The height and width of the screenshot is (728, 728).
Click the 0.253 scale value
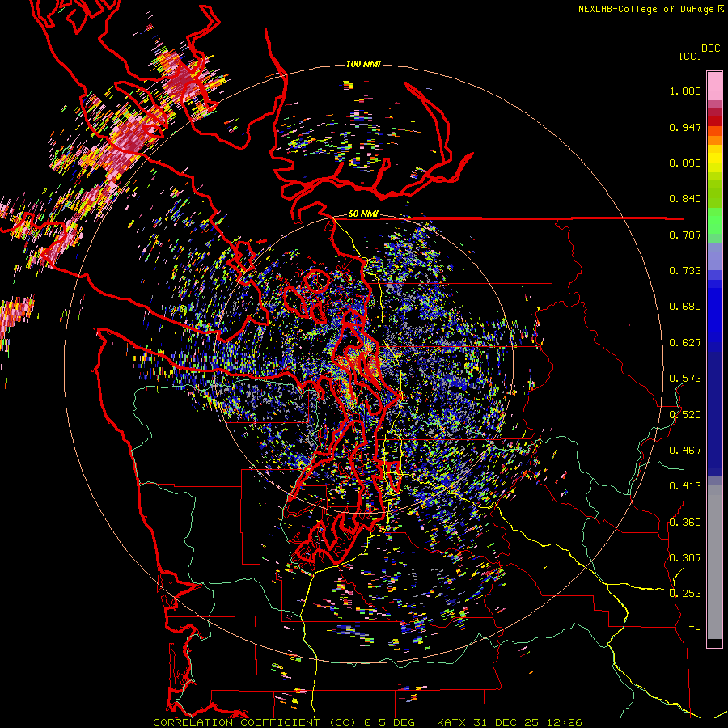[685, 594]
